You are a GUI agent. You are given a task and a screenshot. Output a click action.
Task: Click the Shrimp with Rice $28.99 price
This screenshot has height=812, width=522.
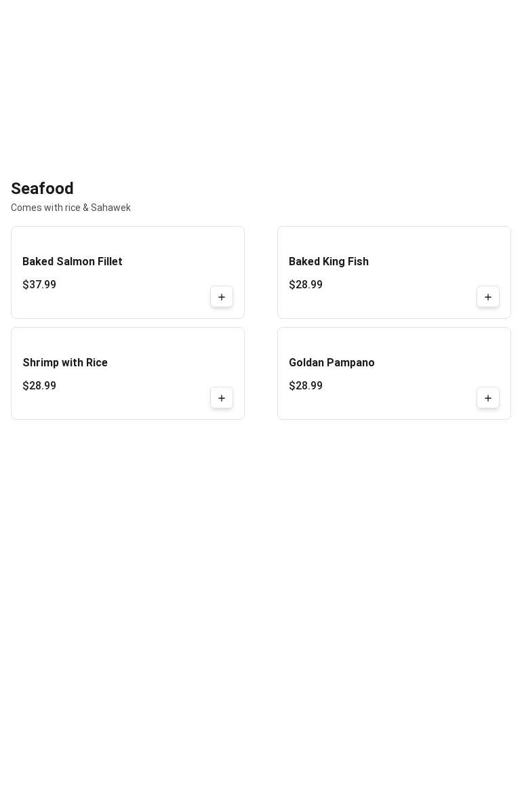tap(39, 386)
